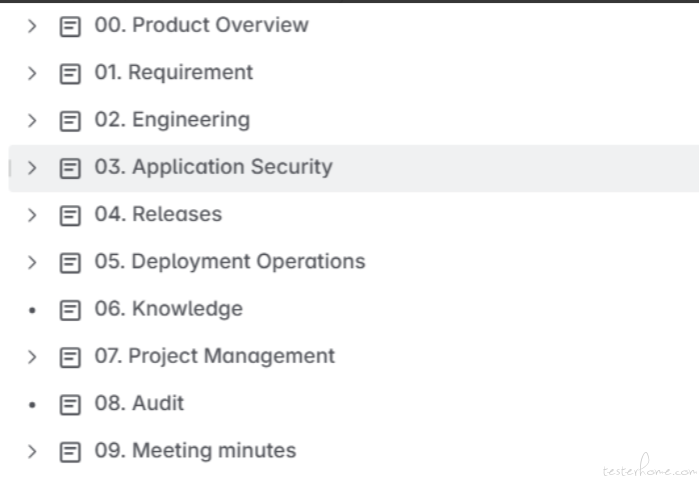Open the 04. Releases page
Image resolution: width=699 pixels, height=486 pixels.
[x=158, y=214]
